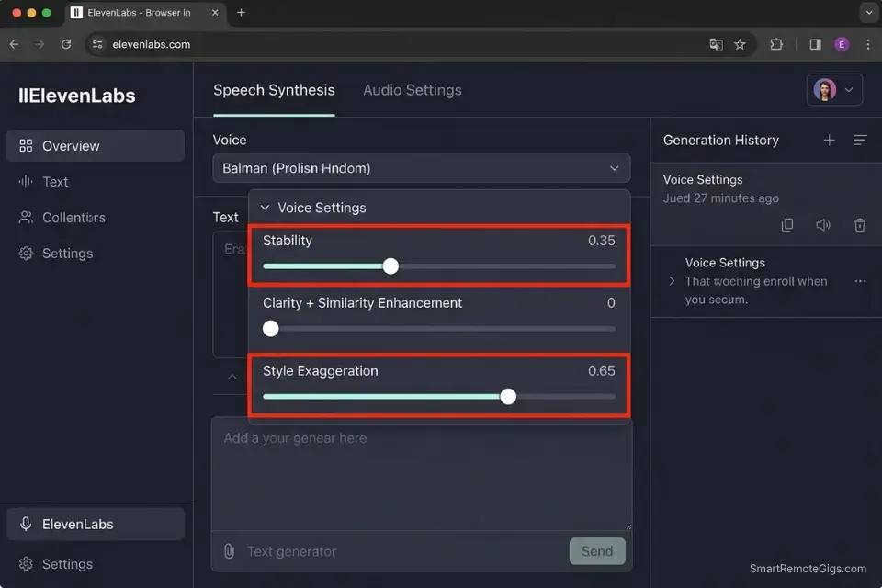
Task: Open the Generation History filter lines icon
Action: 860,140
